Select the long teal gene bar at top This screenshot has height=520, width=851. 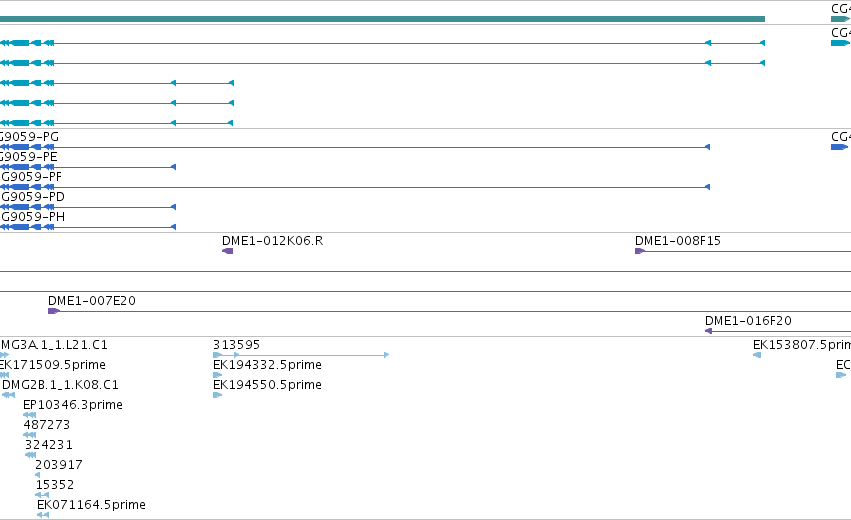point(382,19)
